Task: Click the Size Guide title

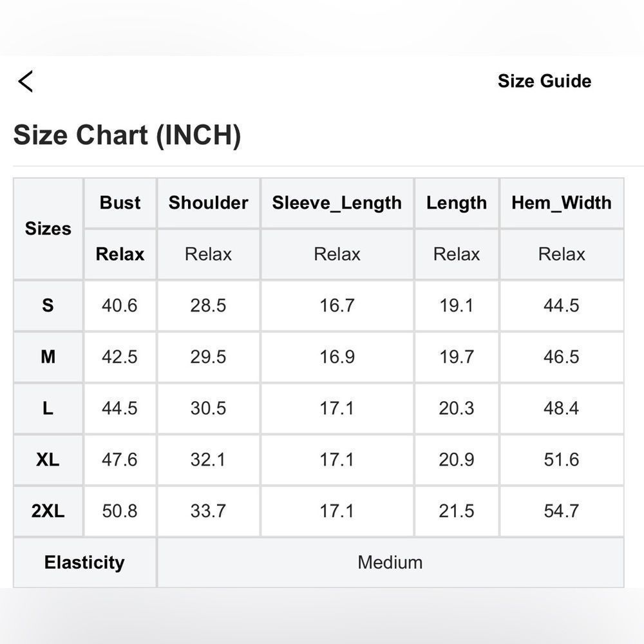Action: (x=544, y=81)
